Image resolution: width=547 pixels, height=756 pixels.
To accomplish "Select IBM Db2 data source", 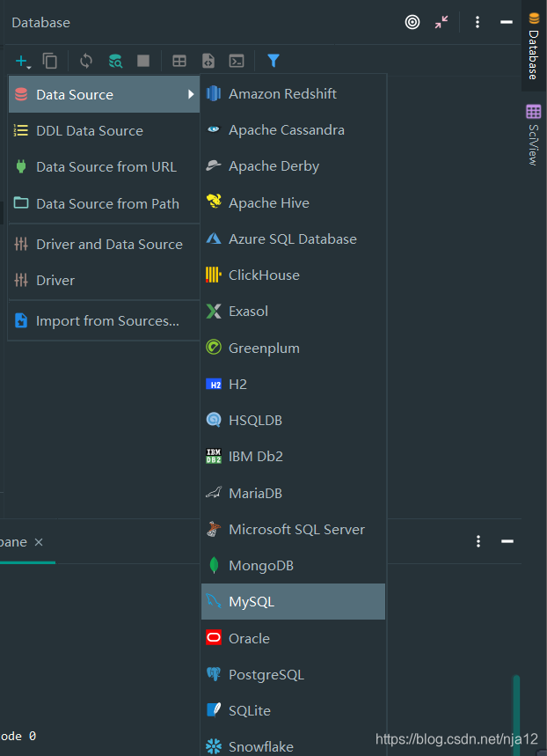I will pos(293,456).
